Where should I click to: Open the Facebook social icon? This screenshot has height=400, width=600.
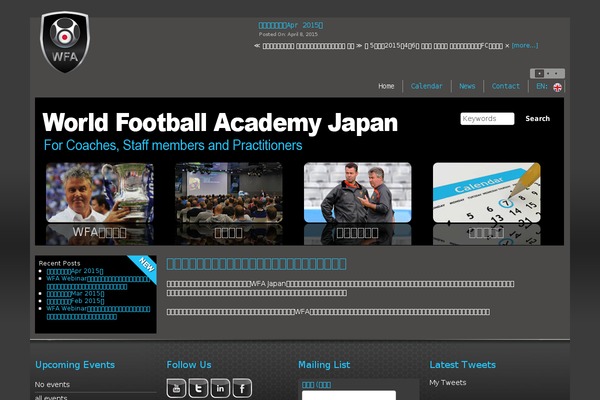pyautogui.click(x=242, y=389)
